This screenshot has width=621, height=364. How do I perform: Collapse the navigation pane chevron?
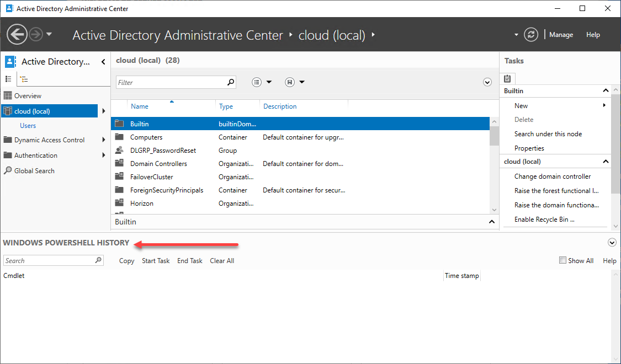tap(103, 62)
